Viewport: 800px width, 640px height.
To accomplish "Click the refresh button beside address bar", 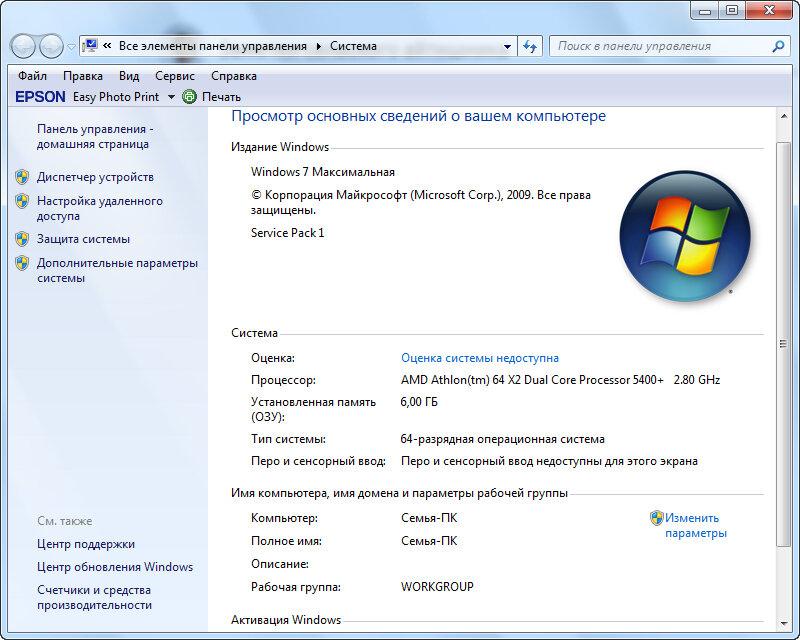I will click(x=530, y=46).
